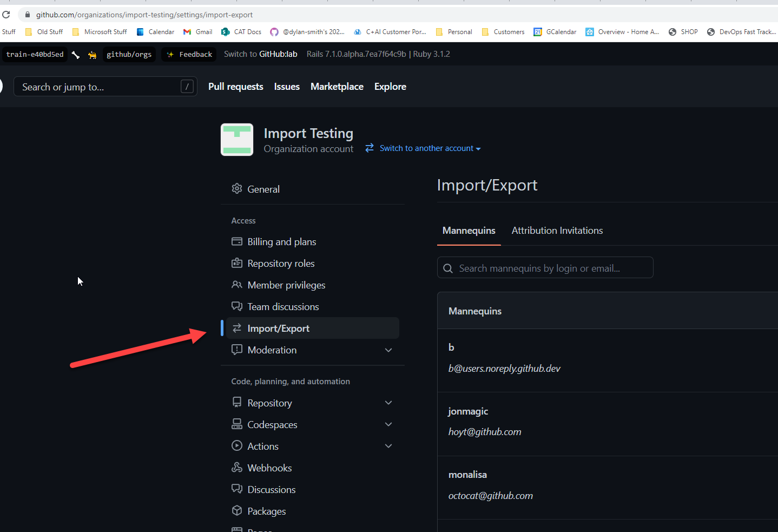Open Switch to another account dropdown
Screen dimensions: 778x532
(x=430, y=148)
